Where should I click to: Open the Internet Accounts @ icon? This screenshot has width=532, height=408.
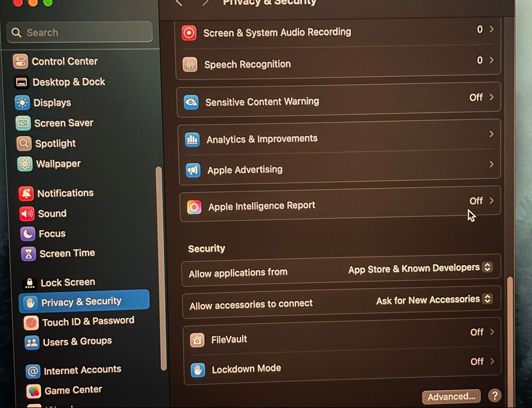pos(33,371)
